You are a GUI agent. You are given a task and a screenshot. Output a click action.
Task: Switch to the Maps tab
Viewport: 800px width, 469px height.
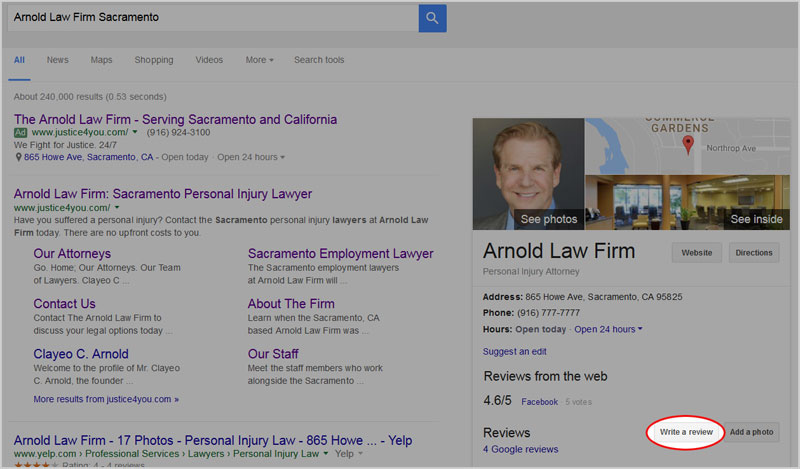click(101, 60)
